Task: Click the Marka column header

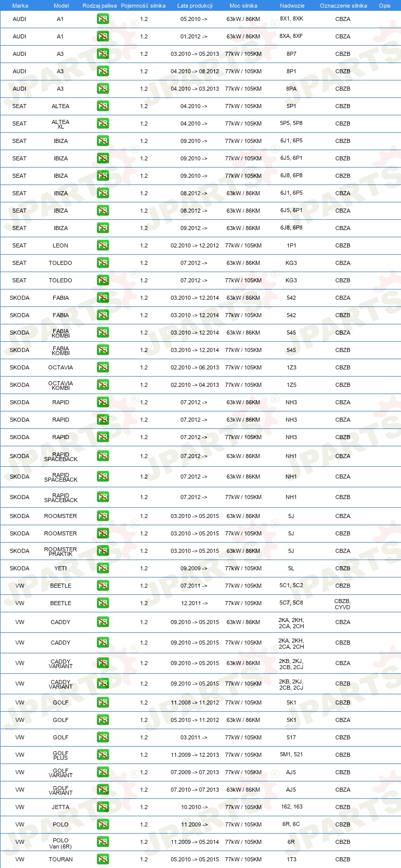Action: [x=20, y=6]
